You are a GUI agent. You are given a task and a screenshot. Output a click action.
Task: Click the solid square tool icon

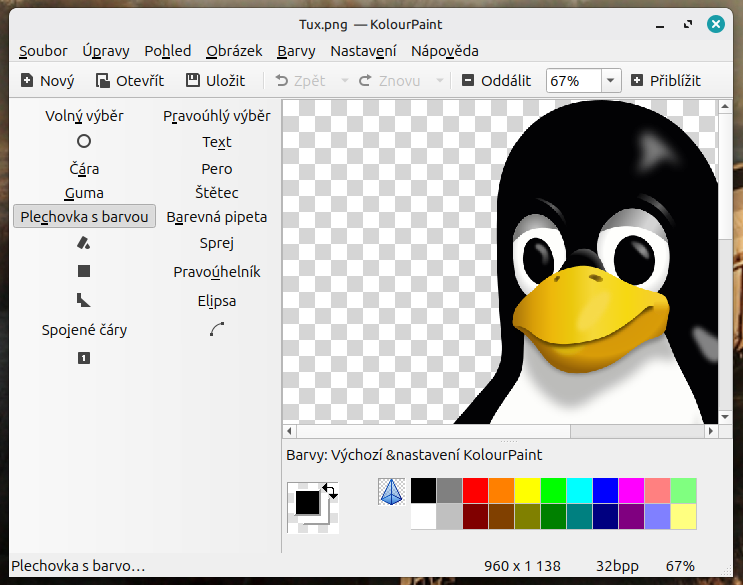pyautogui.click(x=84, y=271)
